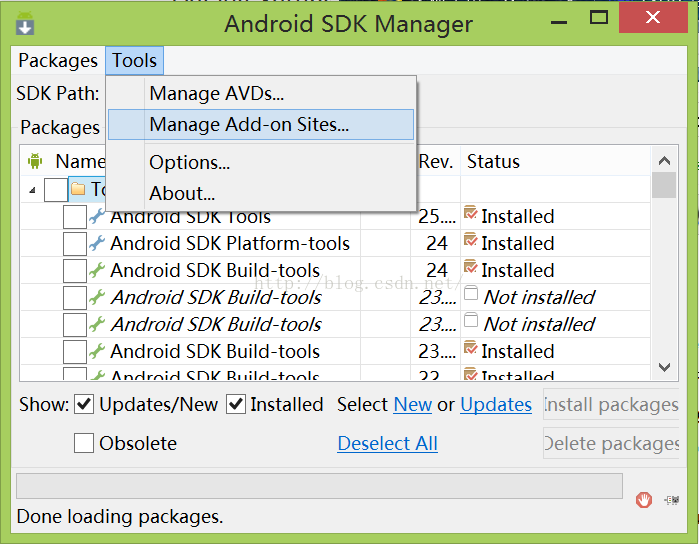Viewport: 699px width, 544px height.
Task: Click installed status icon for Build-tools rev 24
Action: (x=470, y=268)
